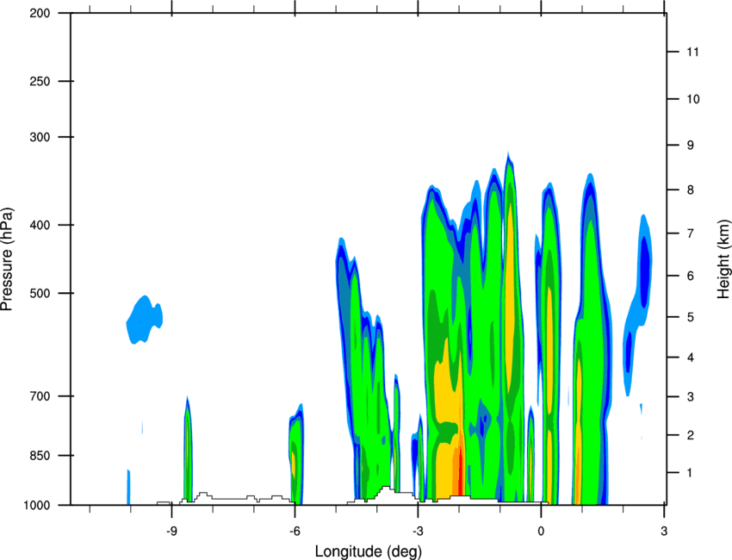Pick the 9 km height label
Screen dimensions: 732x560
[690, 146]
